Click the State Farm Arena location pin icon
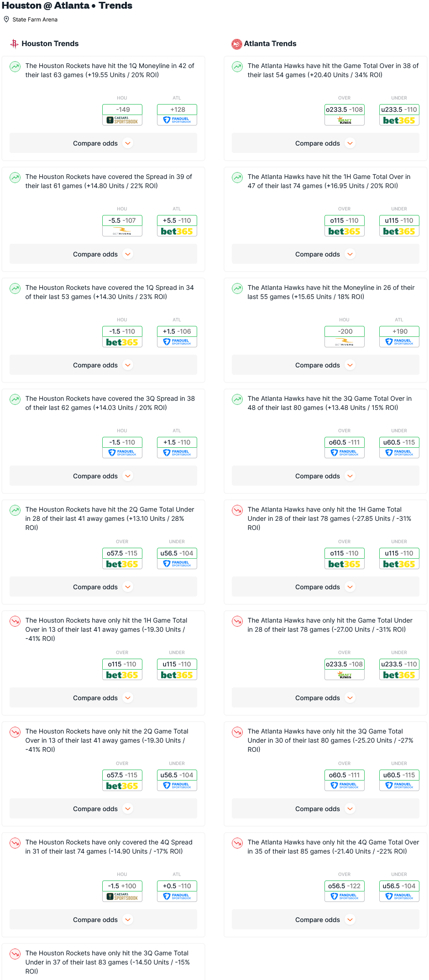The height and width of the screenshot is (980, 429). (x=6, y=19)
